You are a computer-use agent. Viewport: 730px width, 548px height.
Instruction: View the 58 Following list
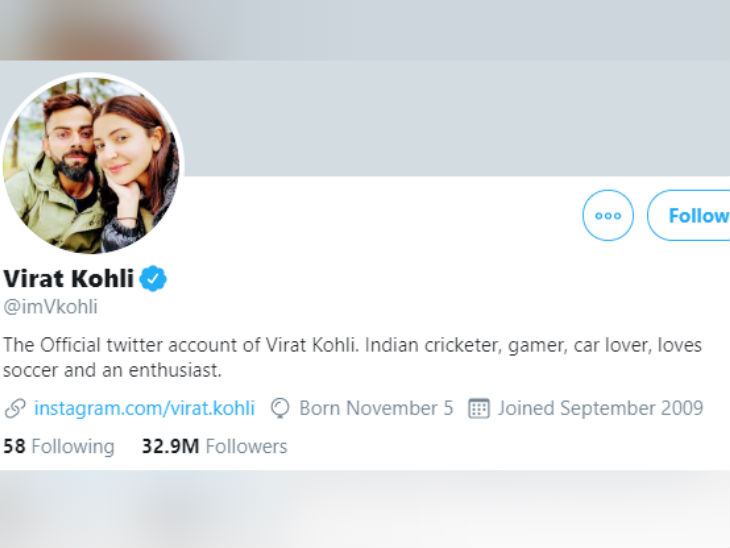(x=58, y=446)
